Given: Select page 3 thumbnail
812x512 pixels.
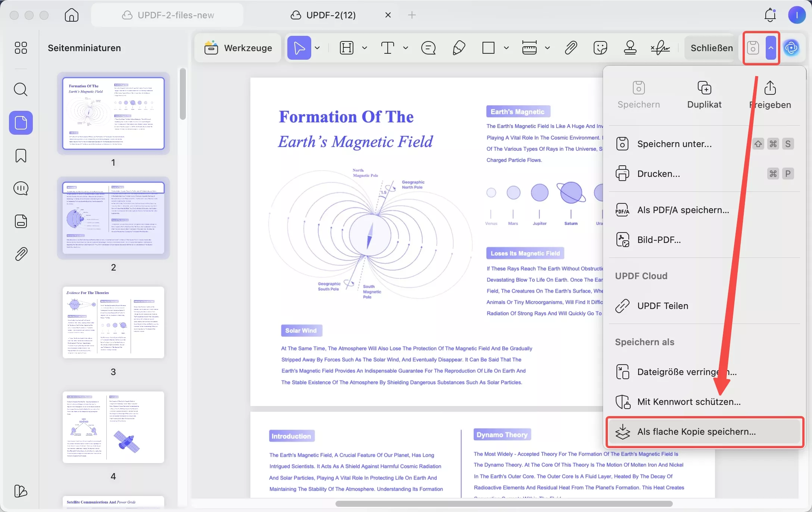Looking at the screenshot, I should tap(113, 322).
